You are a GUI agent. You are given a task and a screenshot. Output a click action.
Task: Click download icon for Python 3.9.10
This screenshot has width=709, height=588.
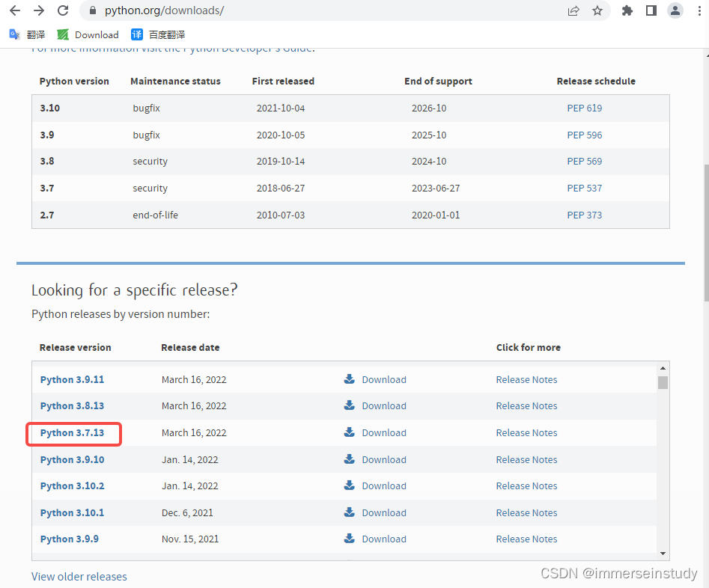click(349, 459)
